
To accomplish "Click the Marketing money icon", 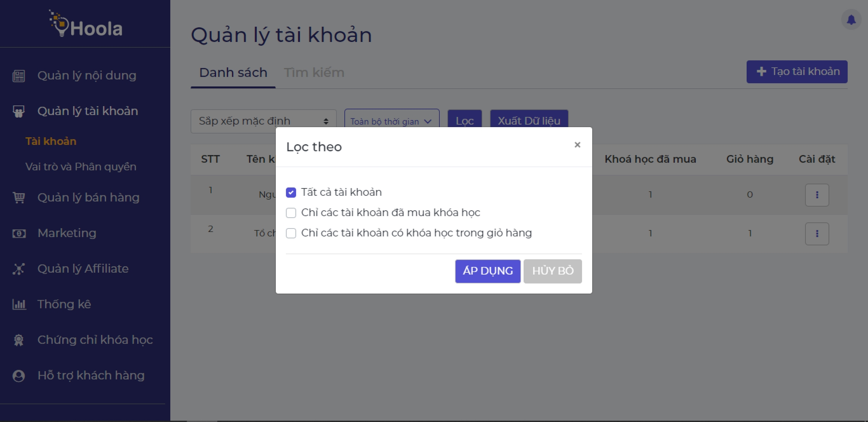I will [x=19, y=233].
